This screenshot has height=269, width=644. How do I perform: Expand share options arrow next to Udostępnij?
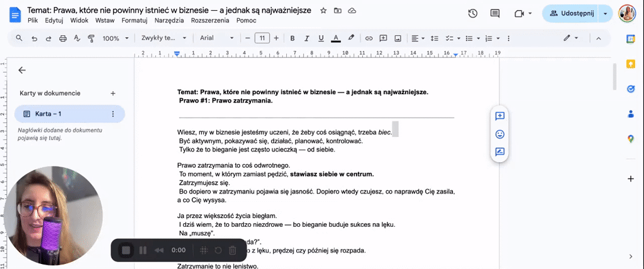tap(605, 14)
